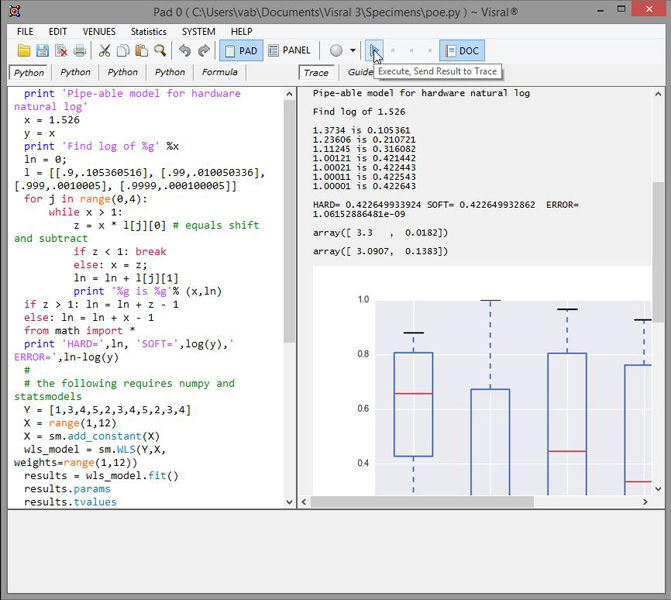Image resolution: width=671 pixels, height=600 pixels.
Task: Click the empty bottom output panel
Action: 336,551
